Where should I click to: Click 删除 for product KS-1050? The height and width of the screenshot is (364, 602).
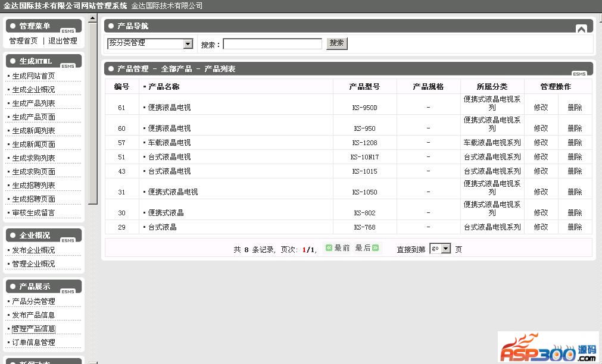(x=575, y=192)
